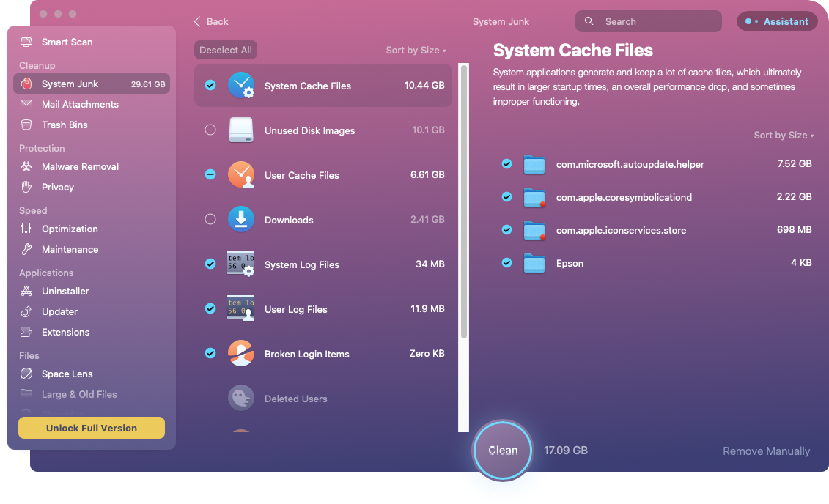Select the System Log Files icon
This screenshot has width=829, height=504.
click(241, 264)
